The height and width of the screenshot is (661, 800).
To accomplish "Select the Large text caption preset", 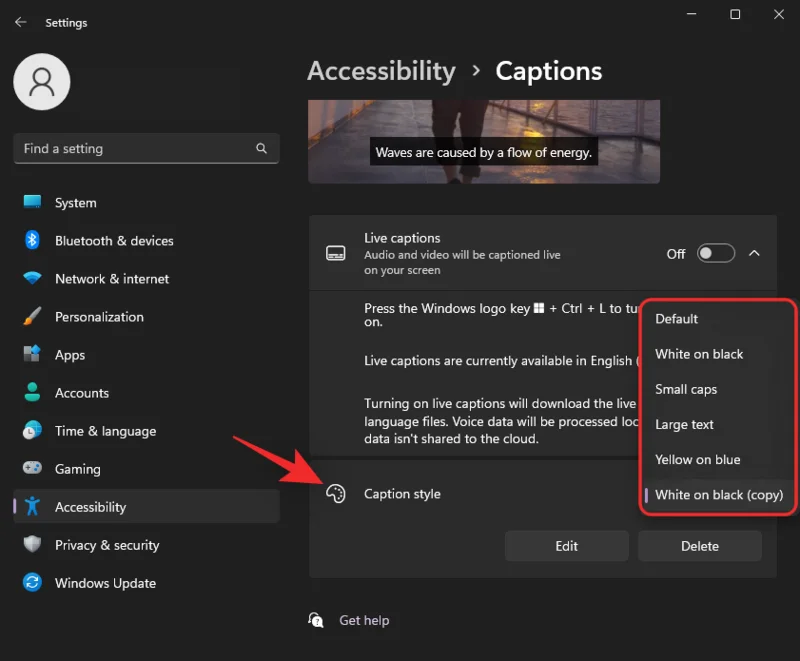I will (684, 424).
